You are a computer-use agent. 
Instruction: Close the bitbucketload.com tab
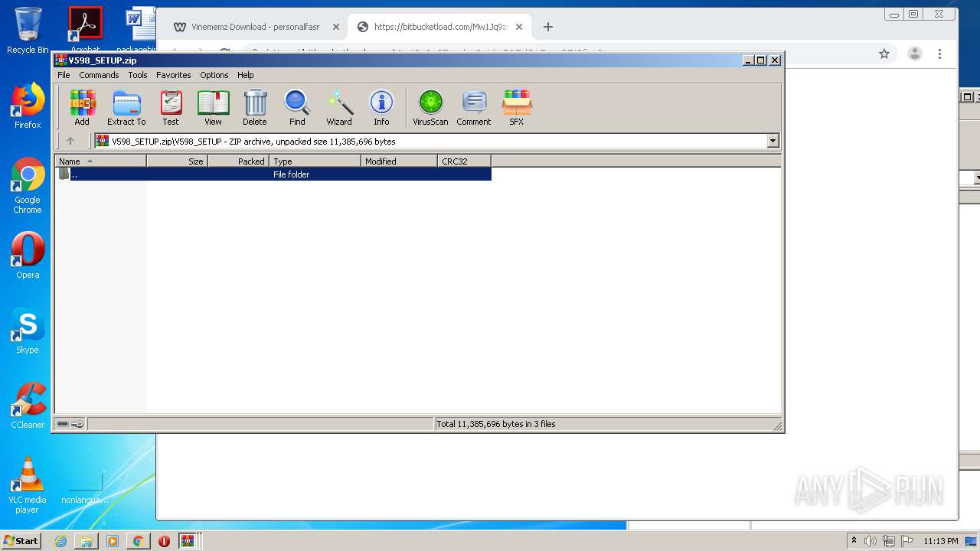tap(519, 27)
